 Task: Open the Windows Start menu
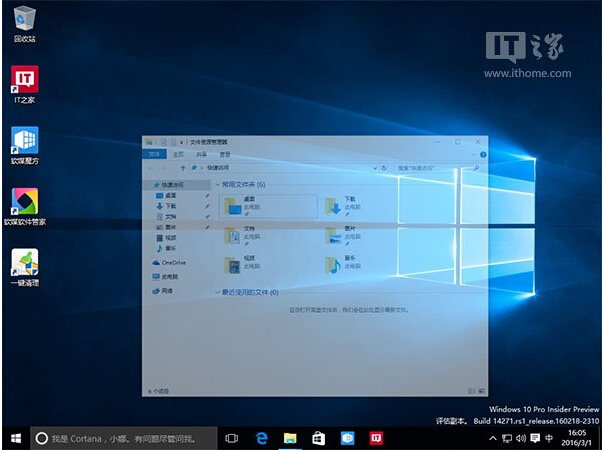15,438
